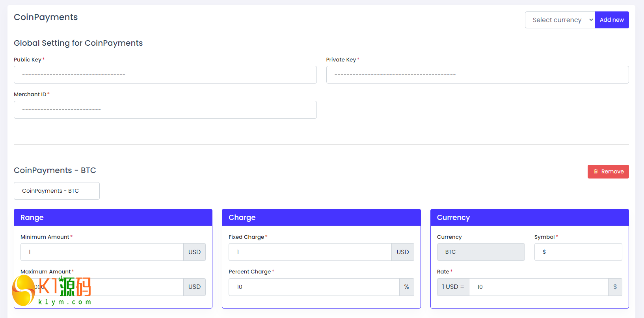Click the Charge panel header
The height and width of the screenshot is (318, 644).
pos(321,218)
